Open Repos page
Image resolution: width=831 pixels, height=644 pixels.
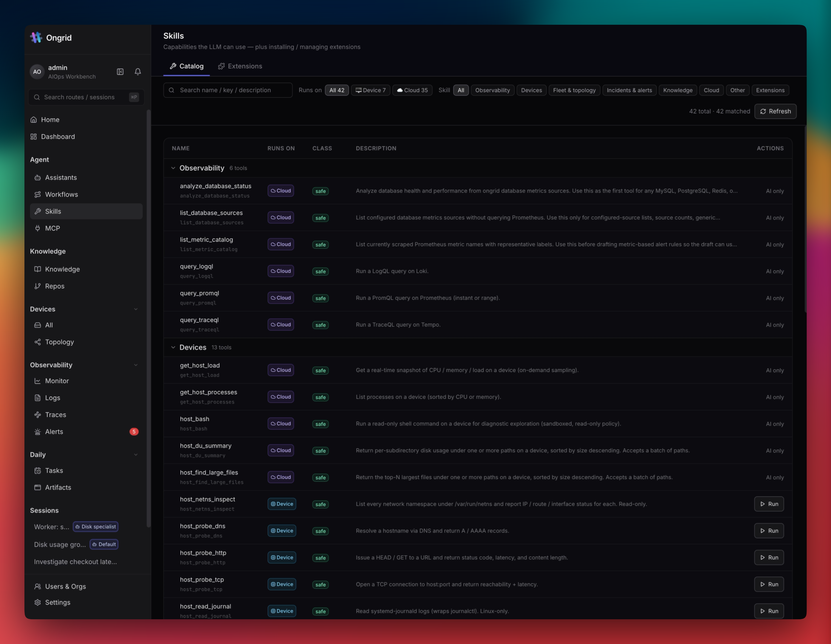pyautogui.click(x=86, y=286)
